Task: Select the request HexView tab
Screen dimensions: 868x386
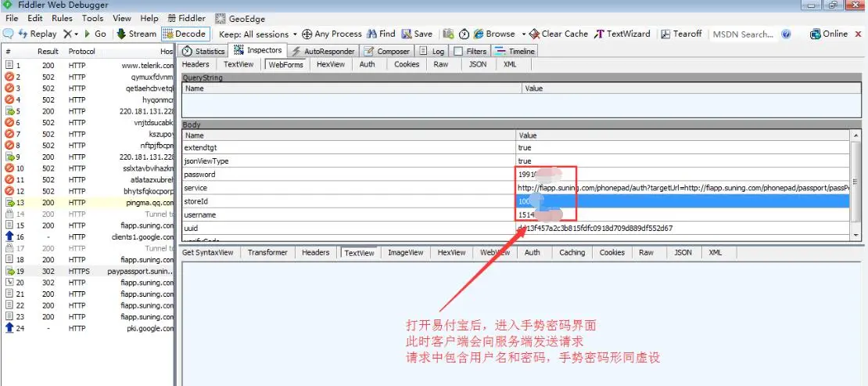Action: point(331,64)
